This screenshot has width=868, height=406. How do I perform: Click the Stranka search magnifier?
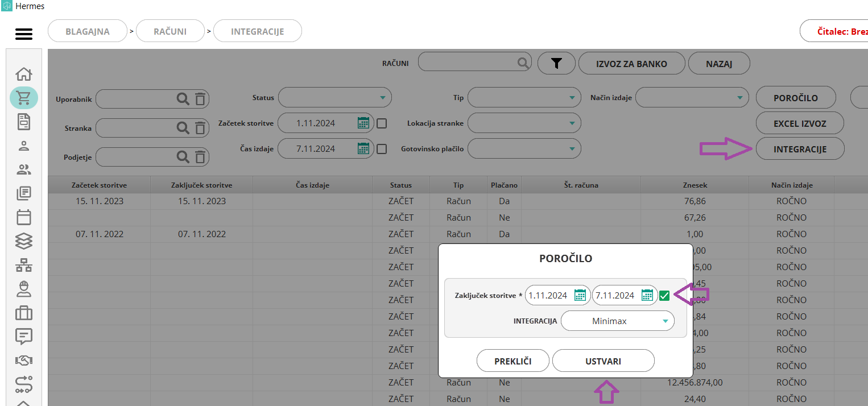(x=183, y=128)
